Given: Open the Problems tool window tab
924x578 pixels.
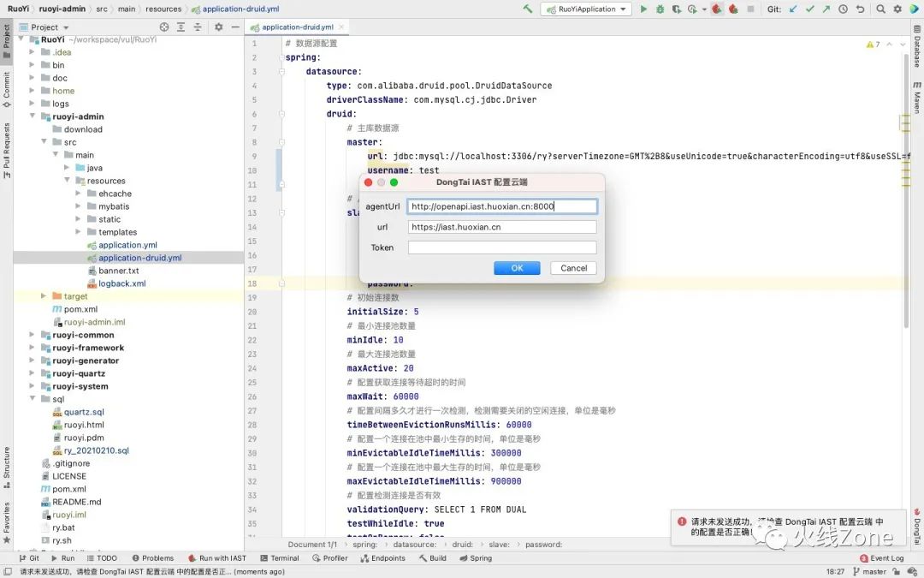Looking at the screenshot, I should point(152,558).
